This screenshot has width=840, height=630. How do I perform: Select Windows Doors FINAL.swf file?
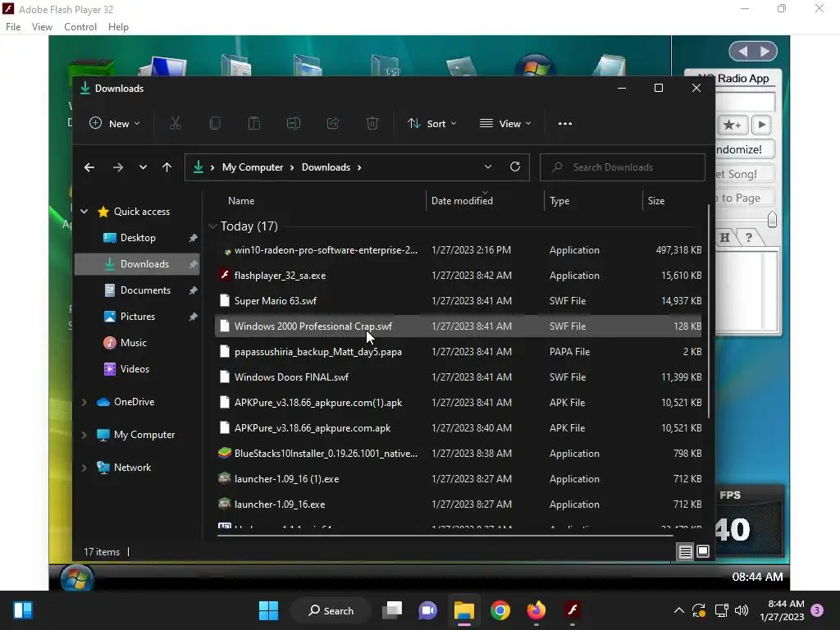pos(459,377)
